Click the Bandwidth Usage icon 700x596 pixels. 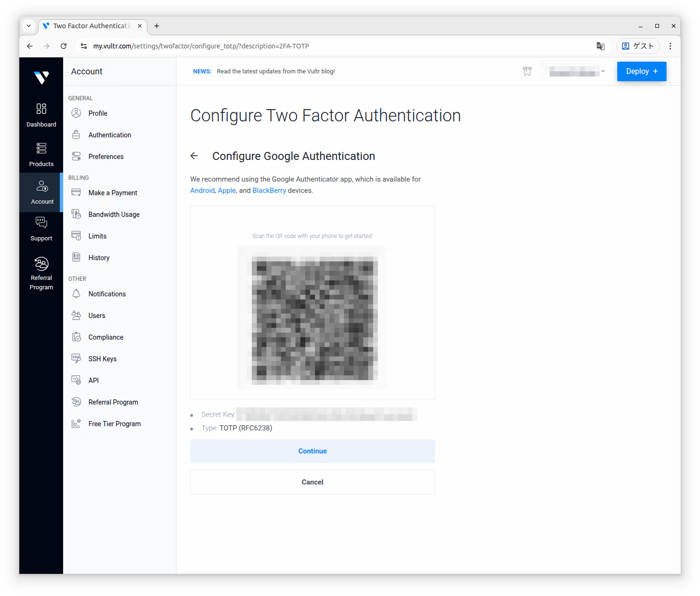pyautogui.click(x=76, y=215)
